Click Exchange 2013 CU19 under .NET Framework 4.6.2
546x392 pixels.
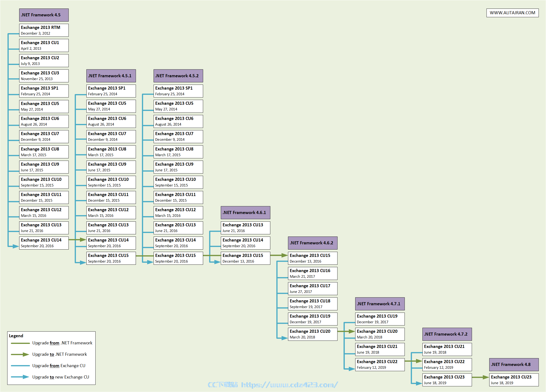coord(313,319)
